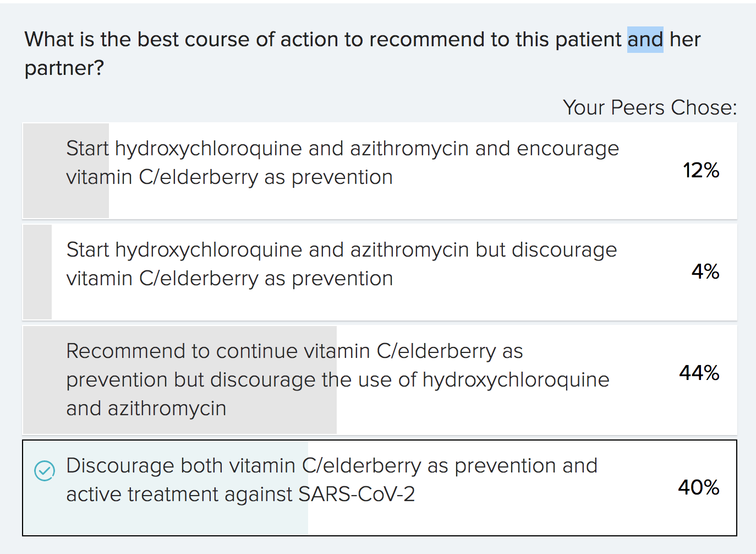Screen dimensions: 756x554
Task: Click the 12% peer result value
Action: click(701, 170)
